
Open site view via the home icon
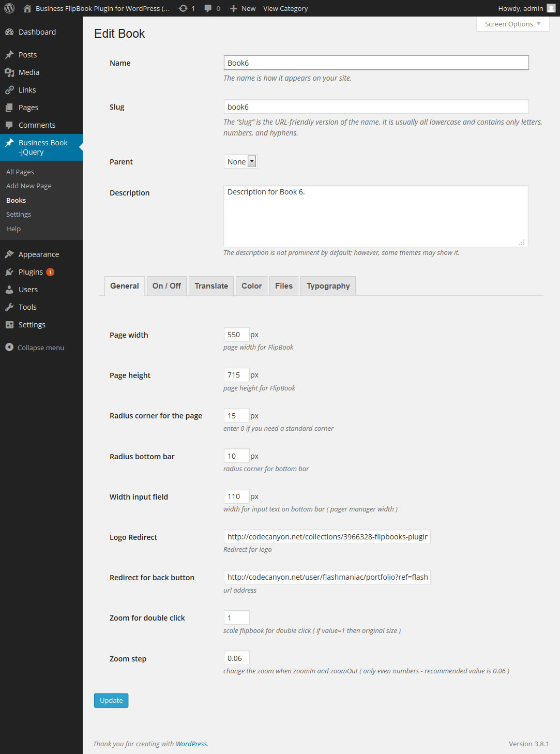[x=27, y=8]
